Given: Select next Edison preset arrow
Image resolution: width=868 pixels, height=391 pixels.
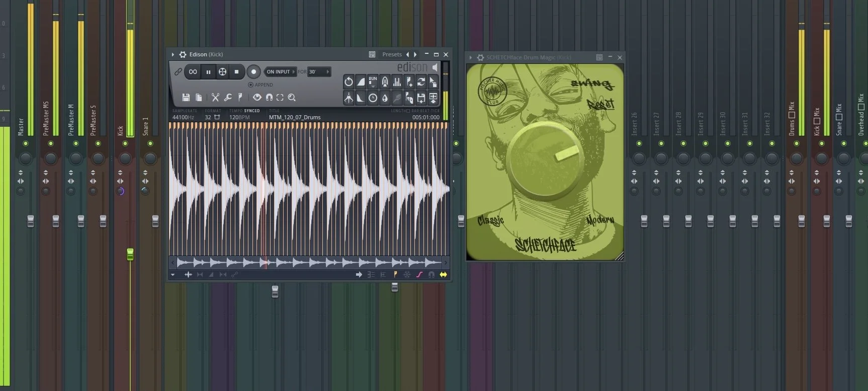Looking at the screenshot, I should tap(415, 54).
